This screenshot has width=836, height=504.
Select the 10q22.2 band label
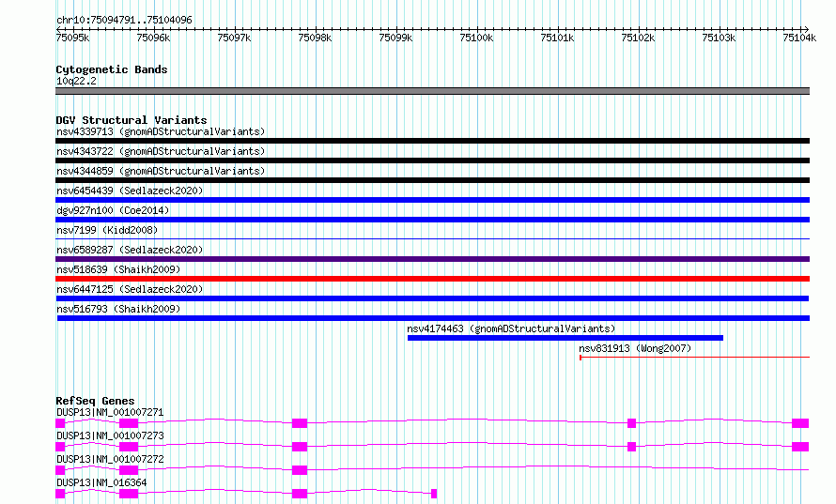point(76,81)
